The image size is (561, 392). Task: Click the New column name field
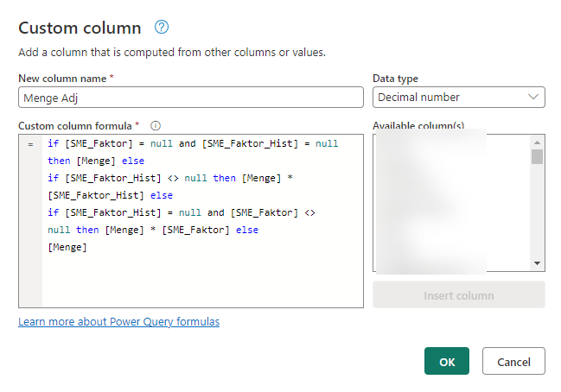click(x=191, y=98)
